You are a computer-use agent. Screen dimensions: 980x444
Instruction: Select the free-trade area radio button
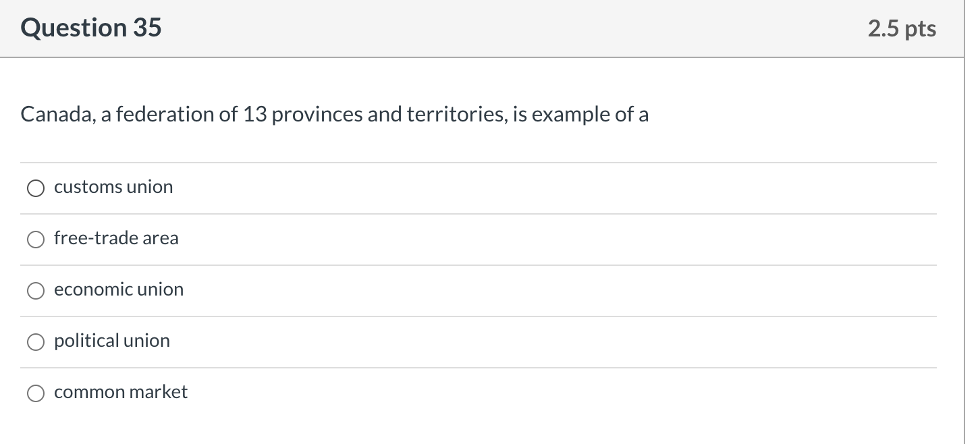tap(36, 240)
